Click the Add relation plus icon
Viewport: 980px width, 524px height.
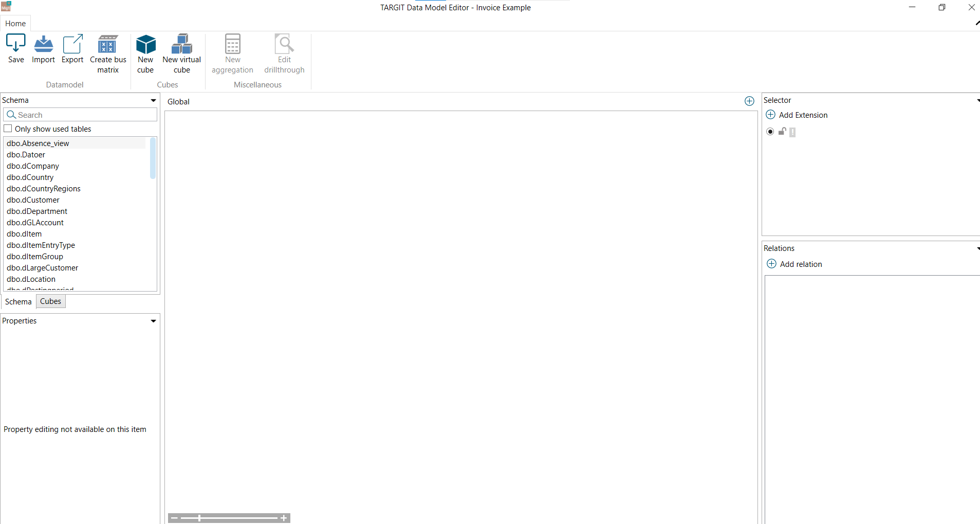pyautogui.click(x=771, y=264)
